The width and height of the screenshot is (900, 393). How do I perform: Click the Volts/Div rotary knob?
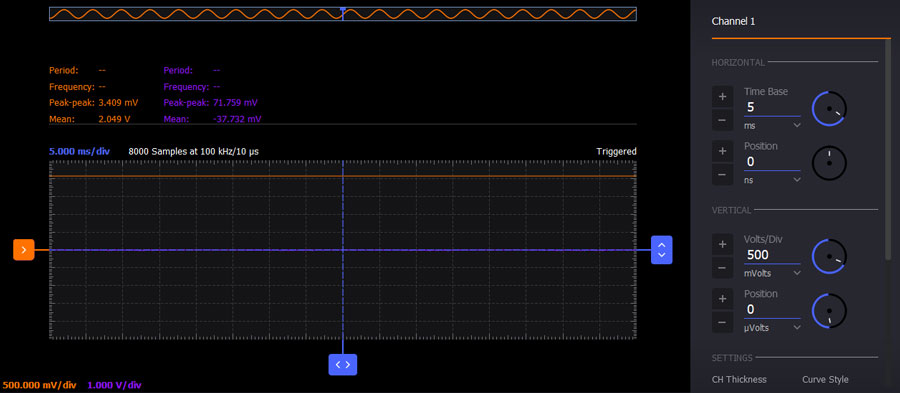point(829,256)
